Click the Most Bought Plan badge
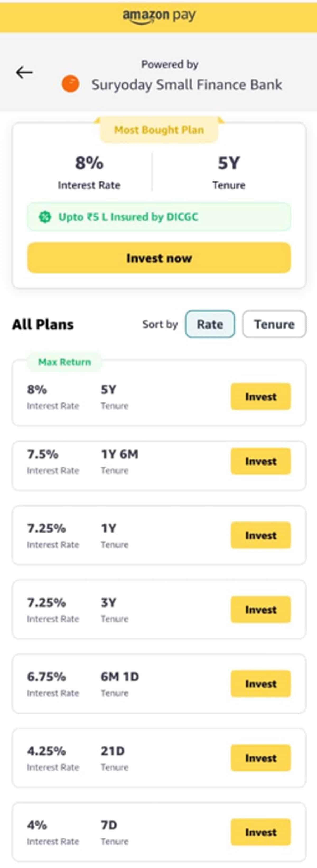Image resolution: width=317 pixels, height=868 pixels. (x=159, y=130)
